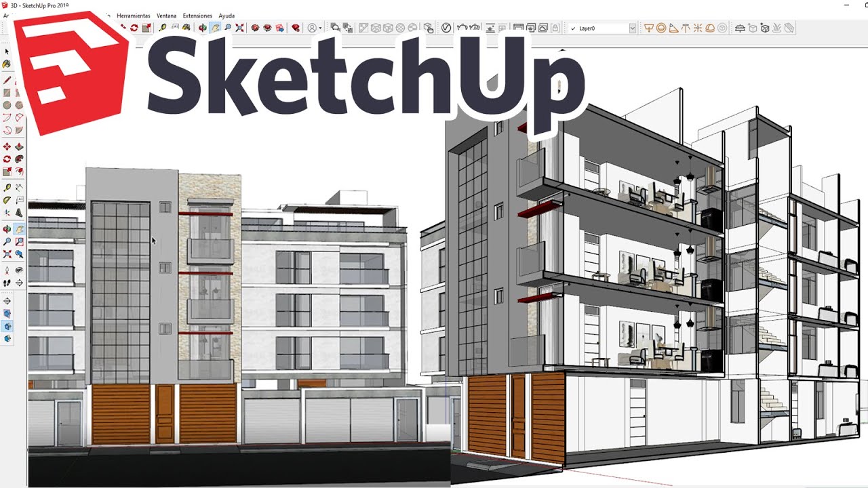Select the arrow Select tool
This screenshot has width=868, height=488.
pyautogui.click(x=7, y=52)
